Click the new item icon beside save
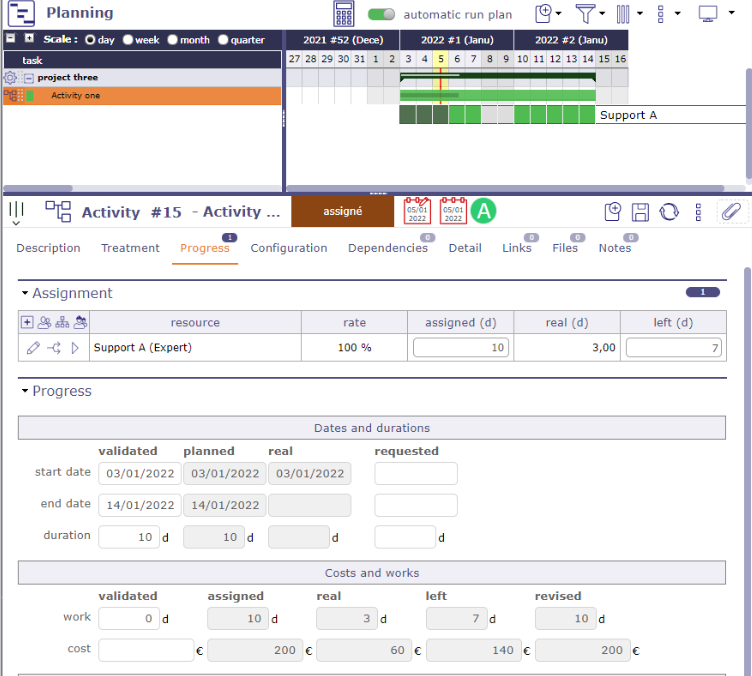The width and height of the screenshot is (752, 676). point(613,211)
